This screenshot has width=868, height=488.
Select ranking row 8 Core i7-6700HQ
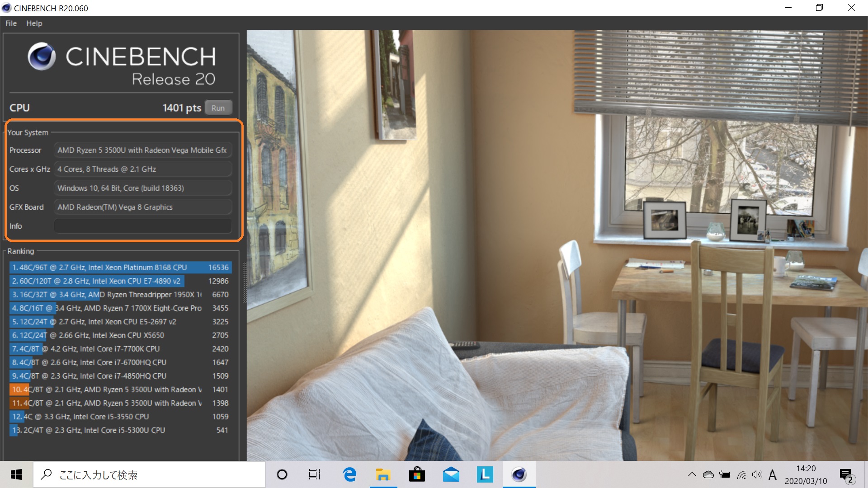point(120,362)
